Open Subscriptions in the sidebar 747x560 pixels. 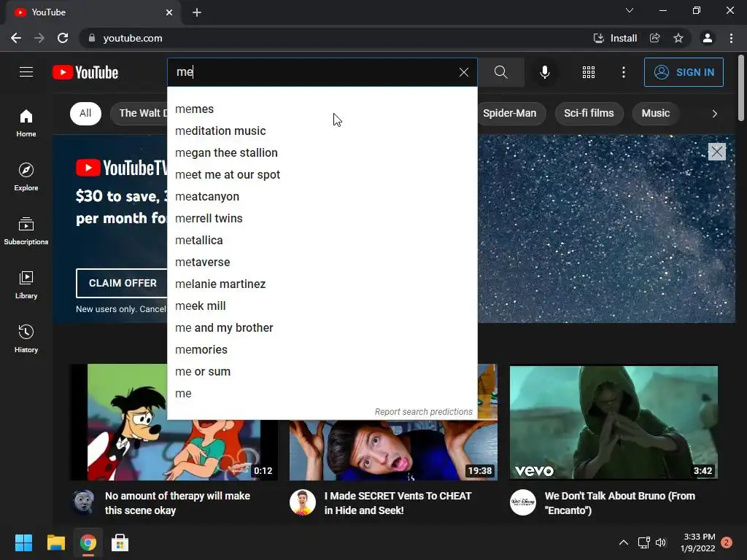pyautogui.click(x=26, y=231)
